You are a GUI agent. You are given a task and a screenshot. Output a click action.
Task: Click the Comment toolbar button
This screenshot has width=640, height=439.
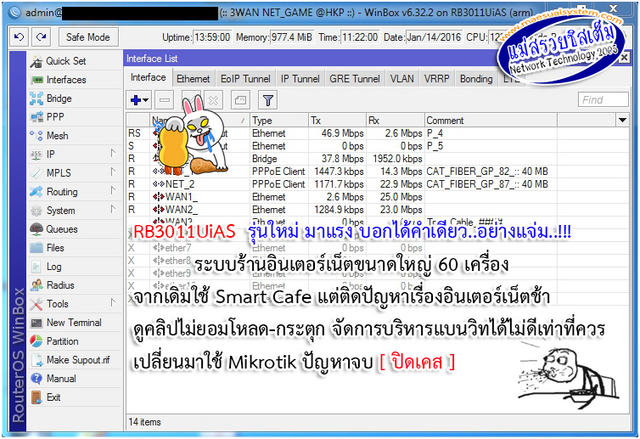(241, 100)
